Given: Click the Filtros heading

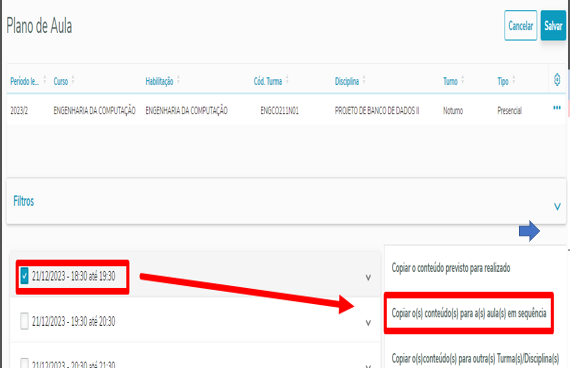Looking at the screenshot, I should coord(24,201).
